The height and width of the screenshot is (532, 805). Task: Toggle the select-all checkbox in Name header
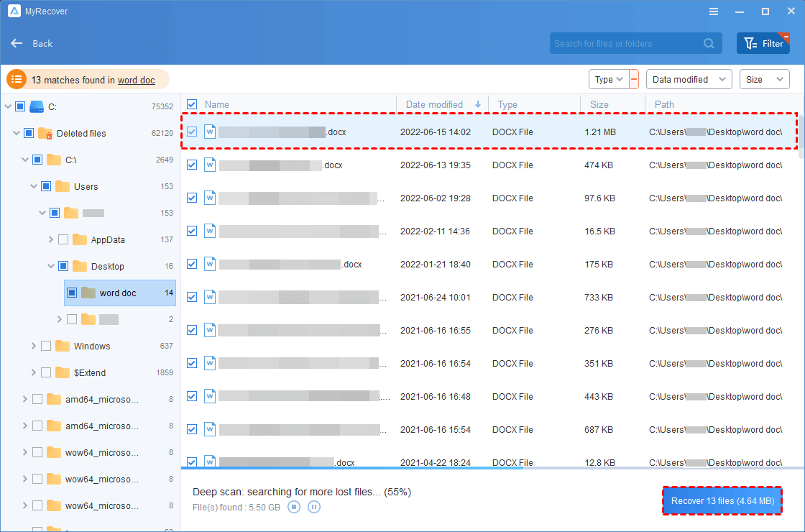pos(192,104)
